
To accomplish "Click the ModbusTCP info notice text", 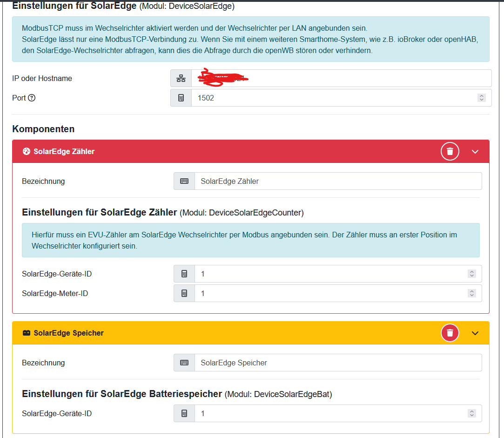I will (x=250, y=39).
